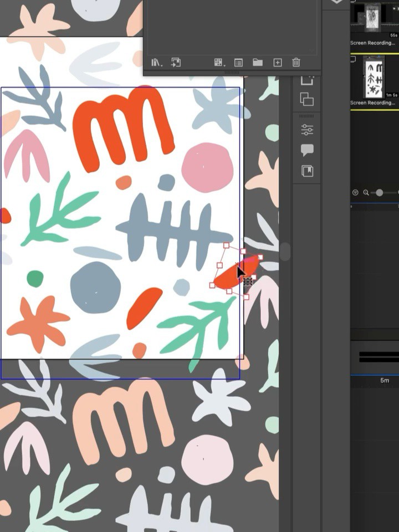Open the Libraries bookmark panel icon
This screenshot has height=532, width=399.
click(x=307, y=171)
